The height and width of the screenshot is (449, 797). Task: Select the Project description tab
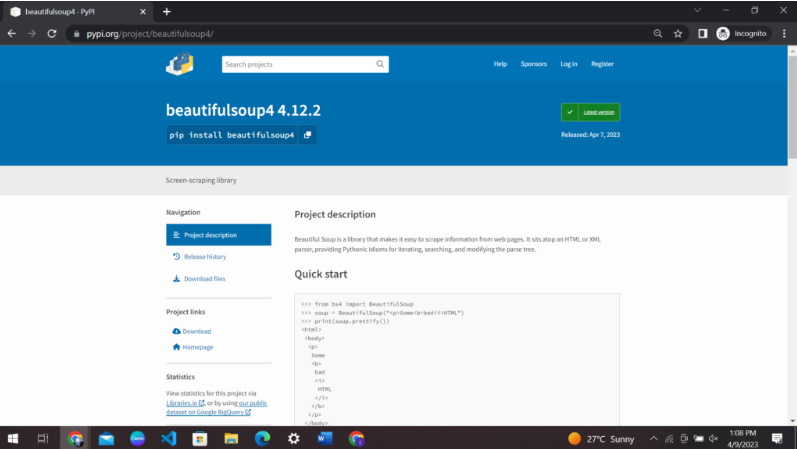218,235
